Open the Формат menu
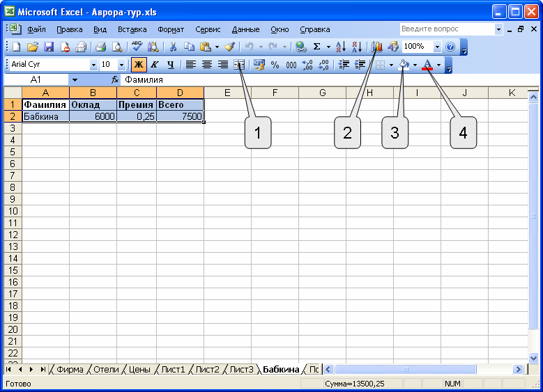The width and height of the screenshot is (543, 392). 171,29
